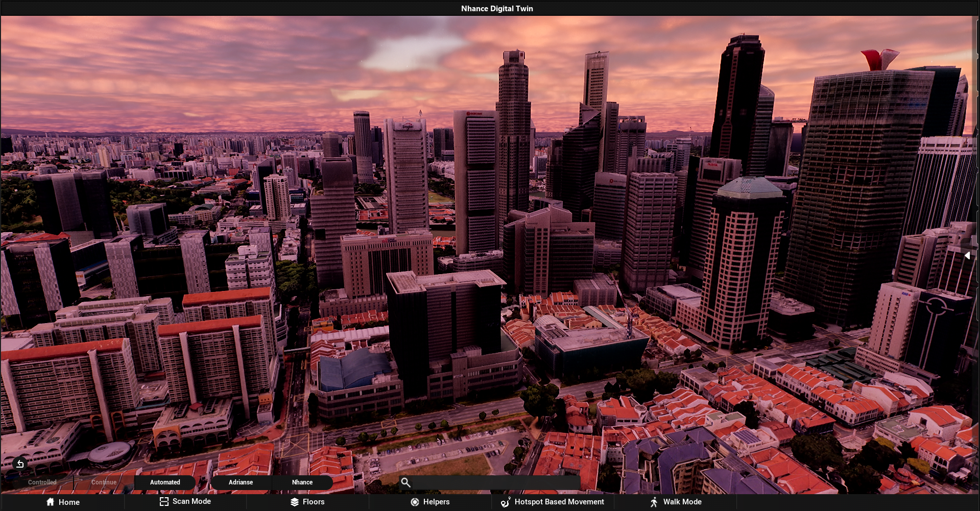
Task: Click the back arrow above the mode buttons
Action: tap(20, 464)
